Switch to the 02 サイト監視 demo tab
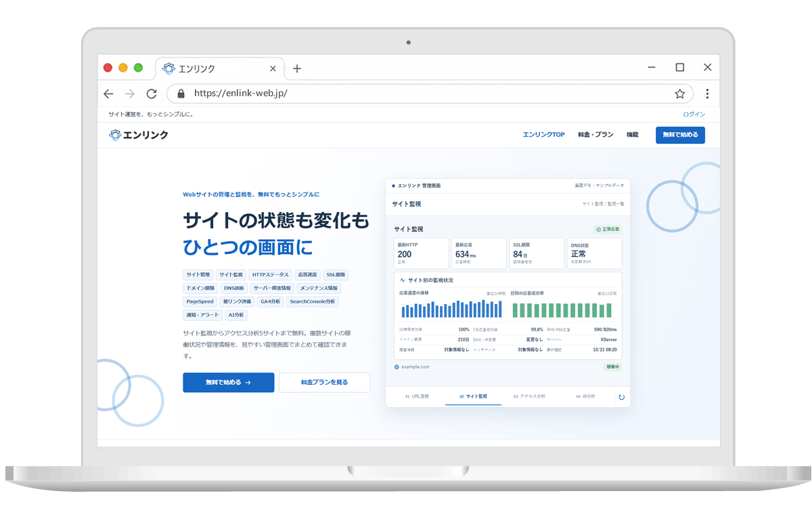Screen dimensions: 812x508 [x=473, y=396]
